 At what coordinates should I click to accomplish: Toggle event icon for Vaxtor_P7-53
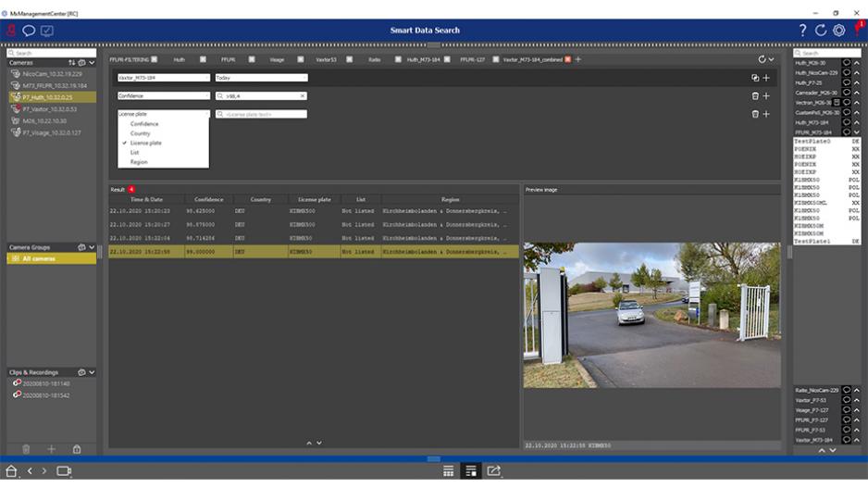(847, 400)
